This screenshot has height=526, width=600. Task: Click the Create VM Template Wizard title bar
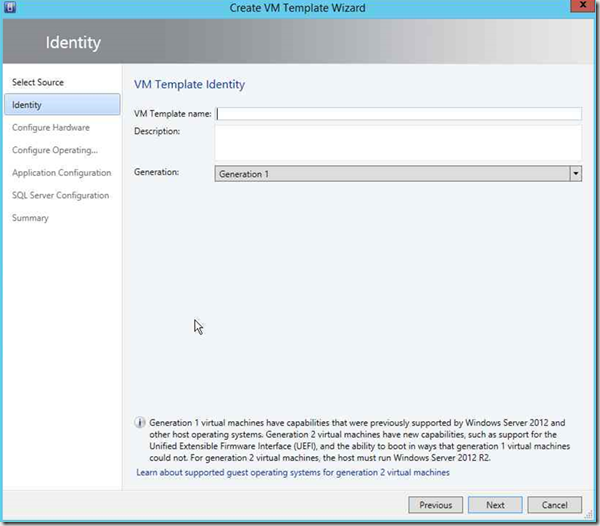tap(300, 9)
